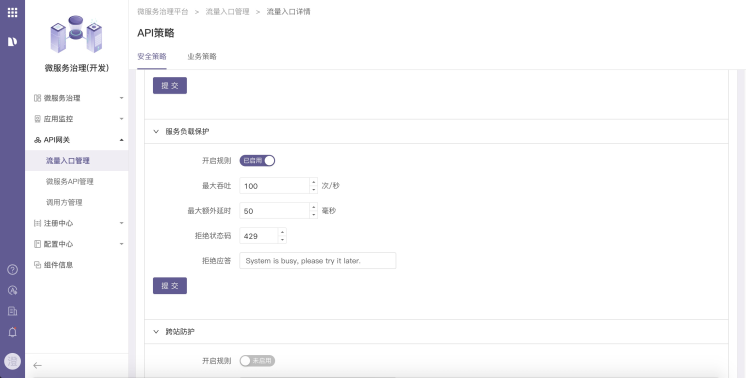Collapse the 跨站防护 section chevron
Screen dimensions: 746x378
(156, 332)
